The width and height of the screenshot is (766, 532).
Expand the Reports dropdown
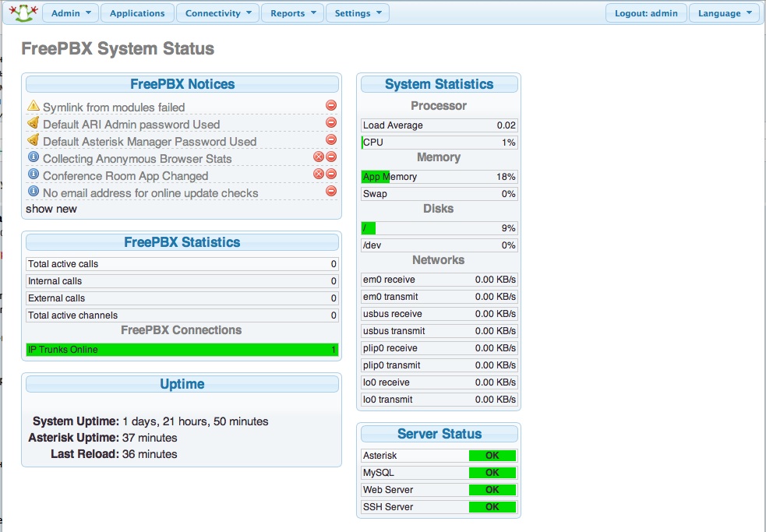coord(292,13)
